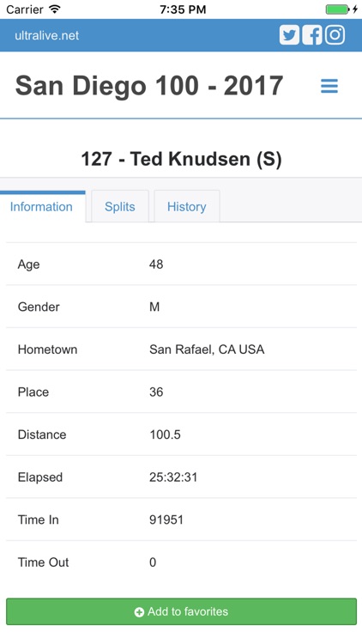Switch to the Splits tab
The height and width of the screenshot is (644, 362).
(x=120, y=206)
